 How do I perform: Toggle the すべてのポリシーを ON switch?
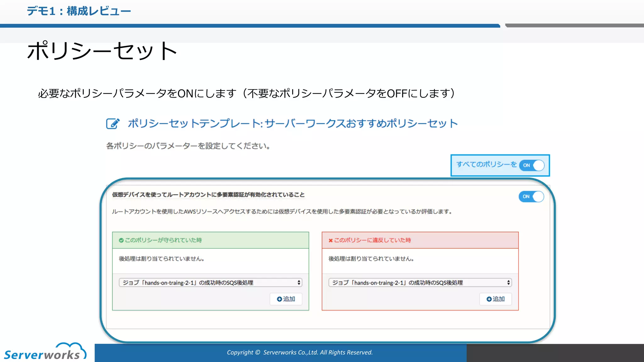(x=532, y=165)
